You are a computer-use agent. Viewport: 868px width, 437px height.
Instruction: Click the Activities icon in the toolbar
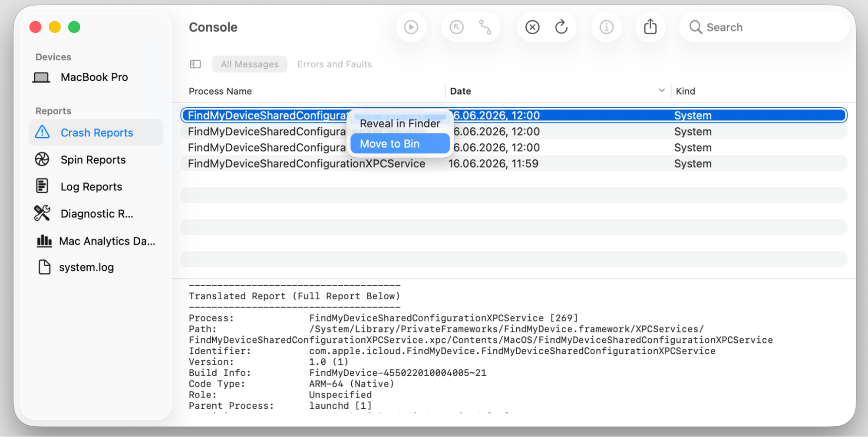(485, 27)
